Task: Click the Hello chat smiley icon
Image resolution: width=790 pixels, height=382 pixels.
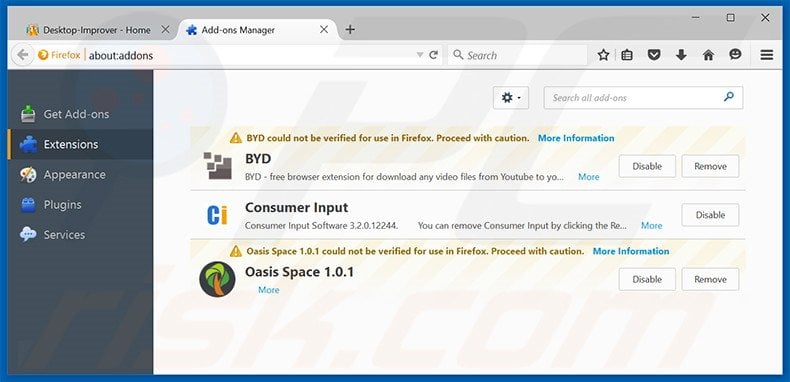Action: coord(736,54)
